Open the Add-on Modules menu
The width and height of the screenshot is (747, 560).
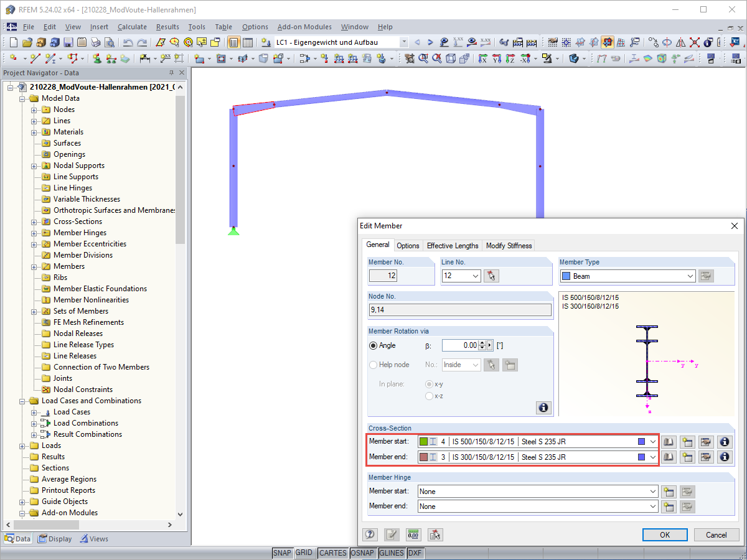pyautogui.click(x=304, y=27)
